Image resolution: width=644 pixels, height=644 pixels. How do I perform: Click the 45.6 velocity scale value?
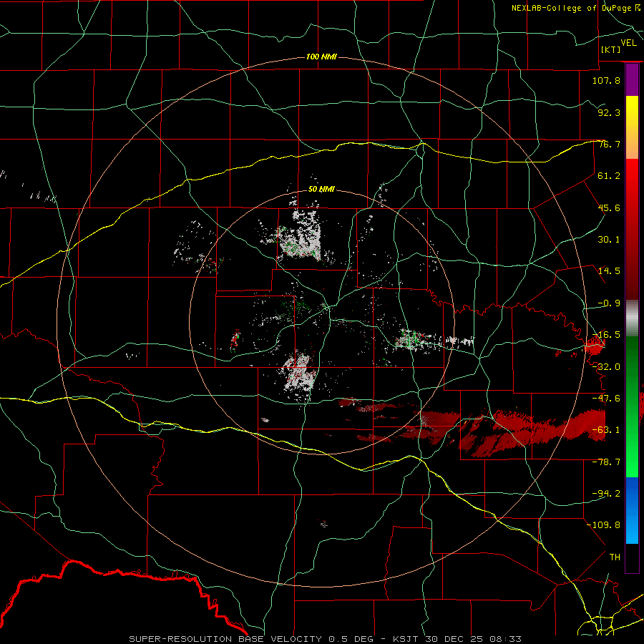point(609,208)
